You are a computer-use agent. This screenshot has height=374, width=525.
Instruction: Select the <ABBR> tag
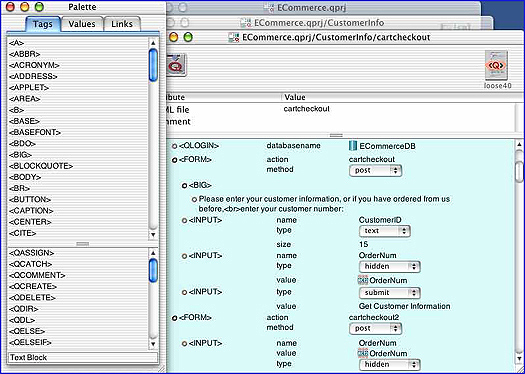(24, 54)
